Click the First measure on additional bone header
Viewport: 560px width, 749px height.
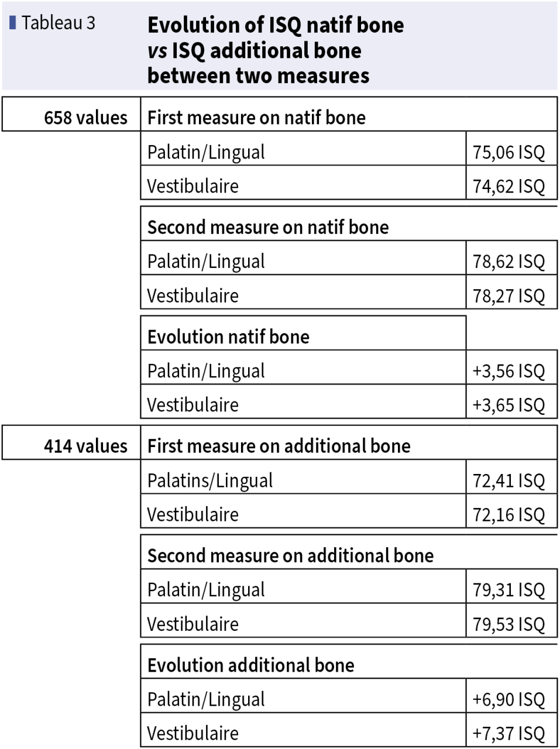349,442
